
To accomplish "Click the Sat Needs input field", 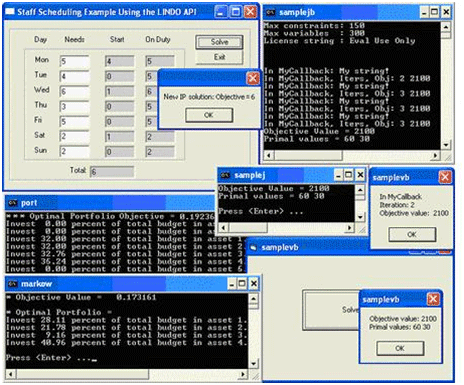I will click(74, 137).
